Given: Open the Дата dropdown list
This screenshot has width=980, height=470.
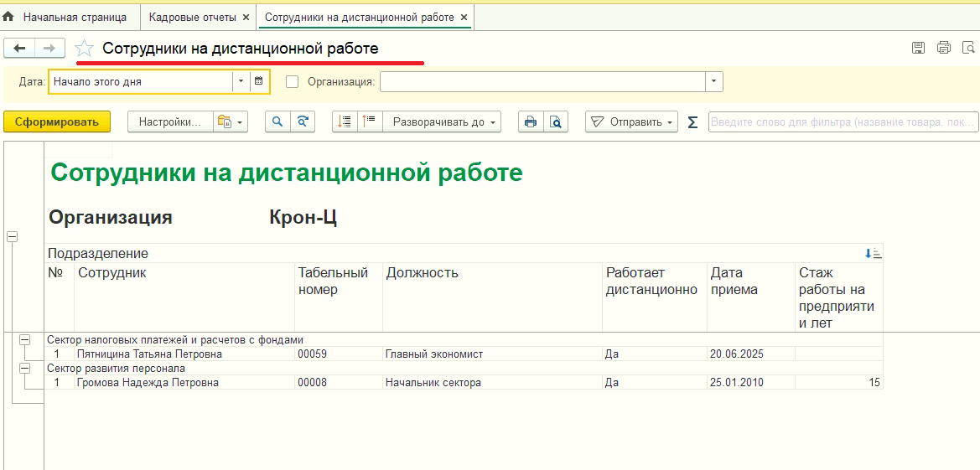Looking at the screenshot, I should [x=241, y=81].
